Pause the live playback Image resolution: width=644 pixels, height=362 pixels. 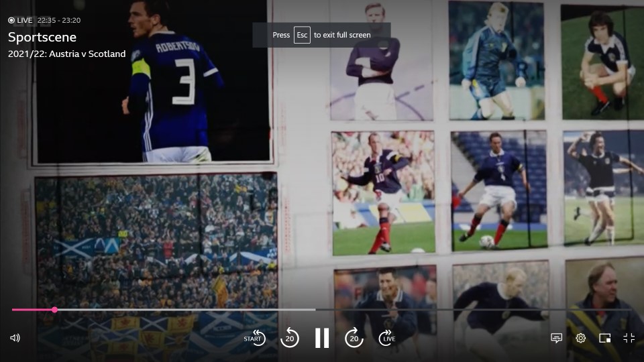322,338
